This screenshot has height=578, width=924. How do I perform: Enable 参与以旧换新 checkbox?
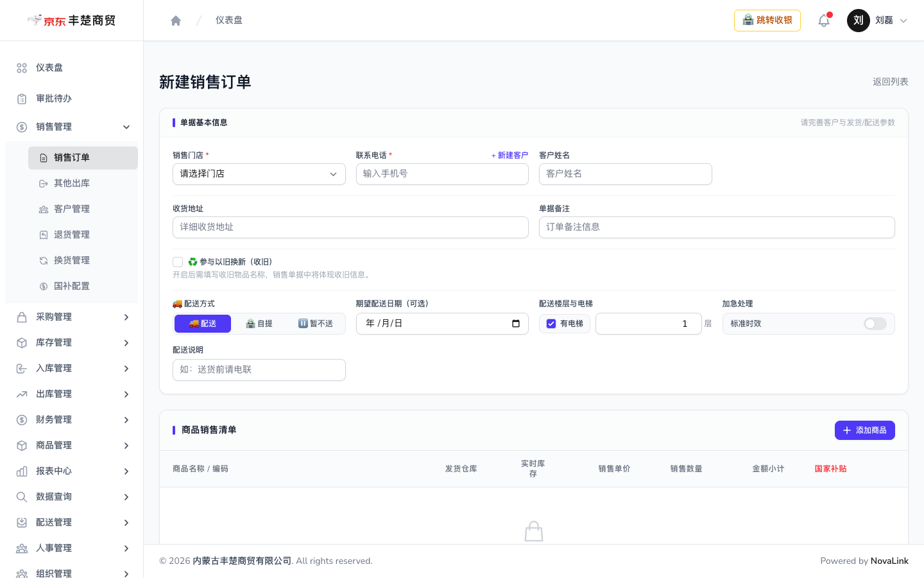click(178, 262)
